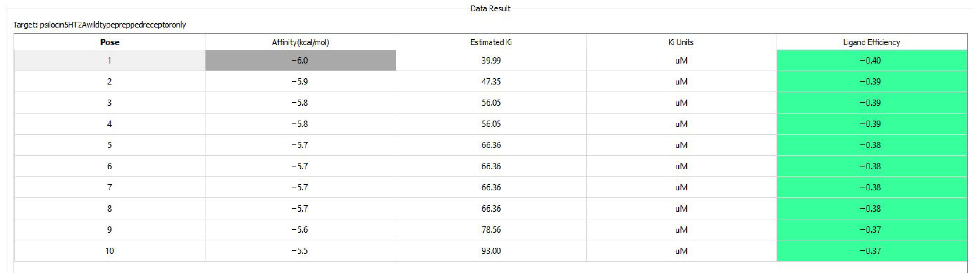This screenshot has height=278, width=980.
Task: Click the Ki Units column header
Action: (681, 42)
